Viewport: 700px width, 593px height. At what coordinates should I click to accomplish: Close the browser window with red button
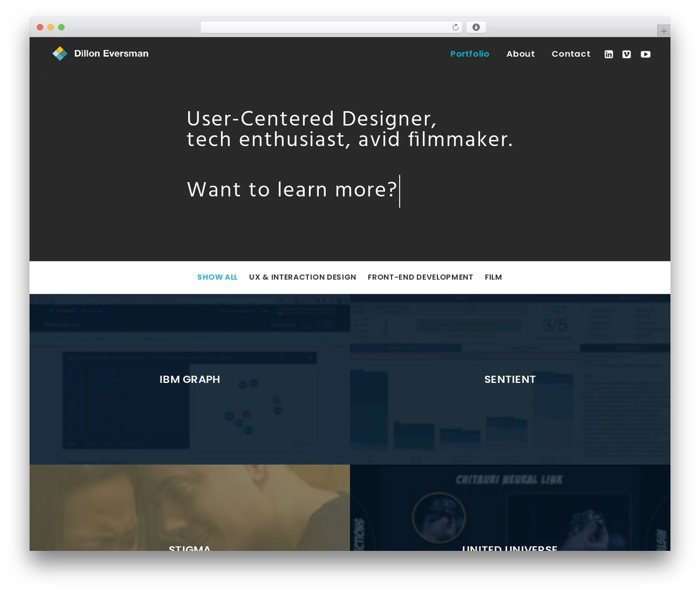[40, 27]
